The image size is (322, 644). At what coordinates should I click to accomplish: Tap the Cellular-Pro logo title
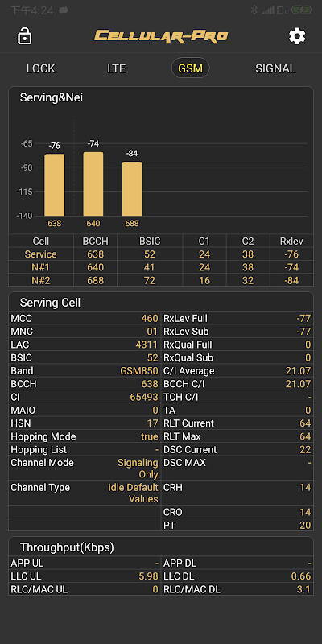(161, 35)
